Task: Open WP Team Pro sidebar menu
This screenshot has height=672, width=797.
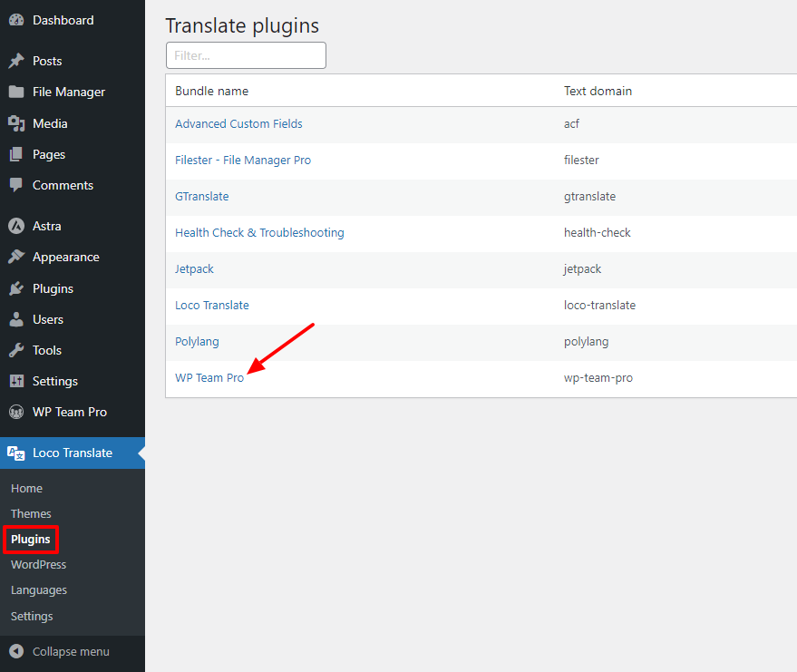Action: click(70, 413)
